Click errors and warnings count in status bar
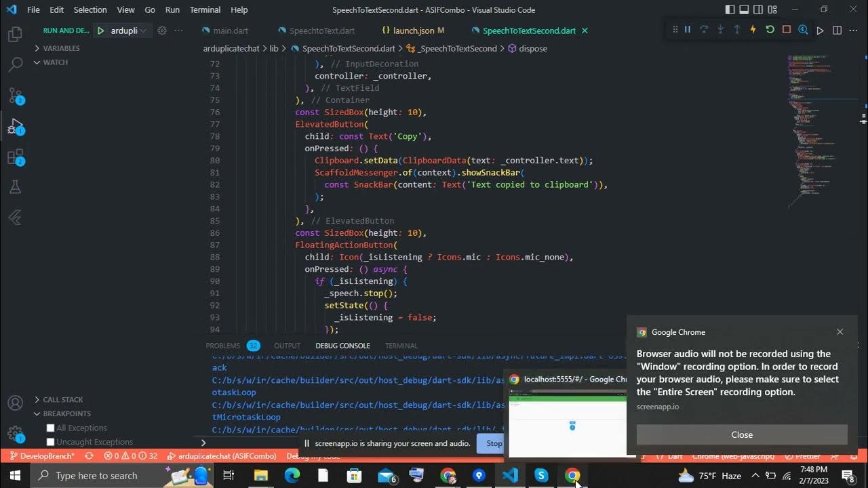This screenshot has height=488, width=868. click(131, 456)
